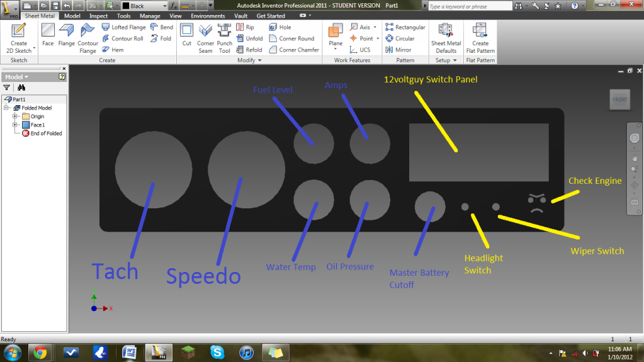Click the Find binoculars icon in browser
644x362 pixels.
click(x=21, y=88)
